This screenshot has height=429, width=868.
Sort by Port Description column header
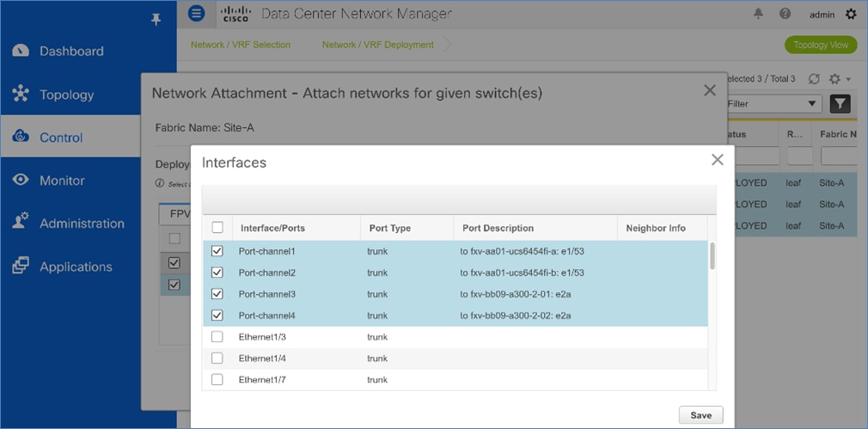tap(497, 228)
